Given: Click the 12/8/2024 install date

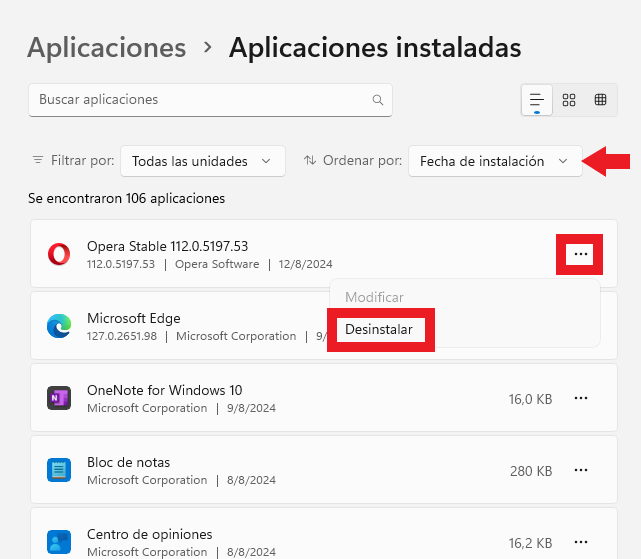Looking at the screenshot, I should (x=305, y=264).
